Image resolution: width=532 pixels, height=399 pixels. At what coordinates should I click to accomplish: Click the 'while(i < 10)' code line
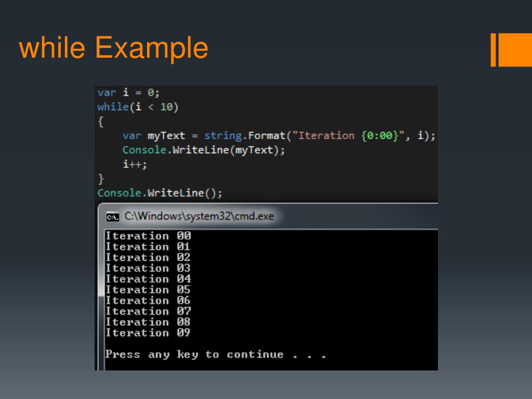[138, 107]
